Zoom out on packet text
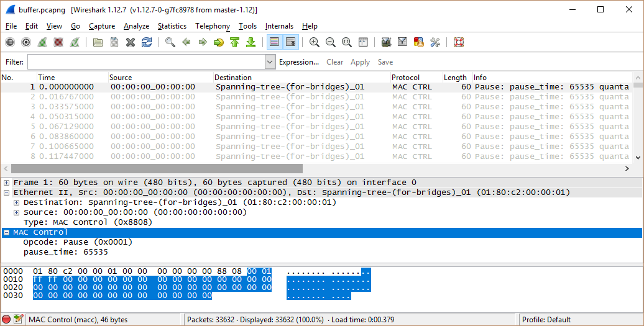Screen dimensions: 644x326 click(330, 42)
